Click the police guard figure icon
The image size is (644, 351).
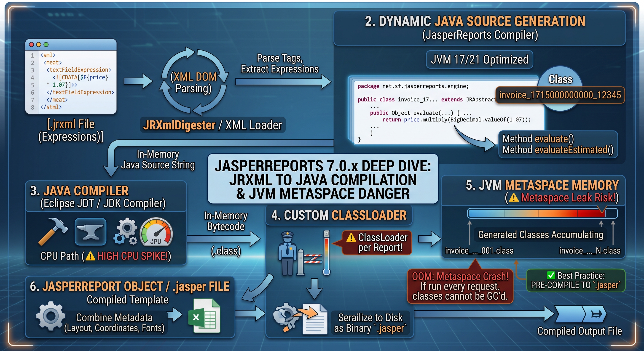tap(287, 253)
